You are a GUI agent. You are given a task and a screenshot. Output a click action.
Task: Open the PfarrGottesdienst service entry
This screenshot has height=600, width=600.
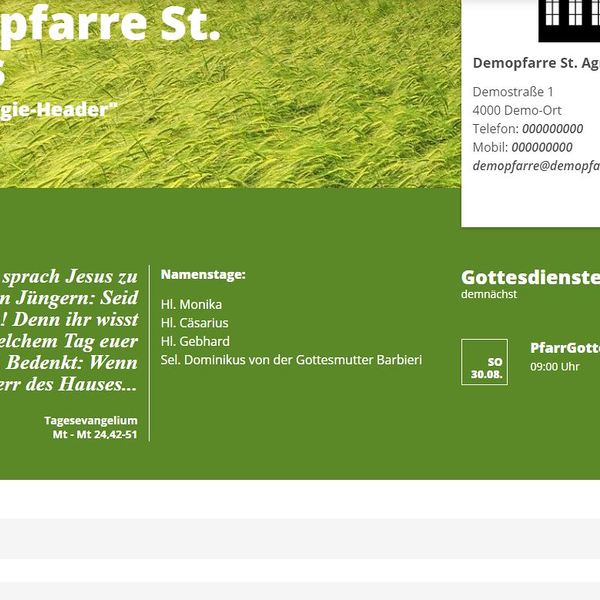tap(565, 348)
